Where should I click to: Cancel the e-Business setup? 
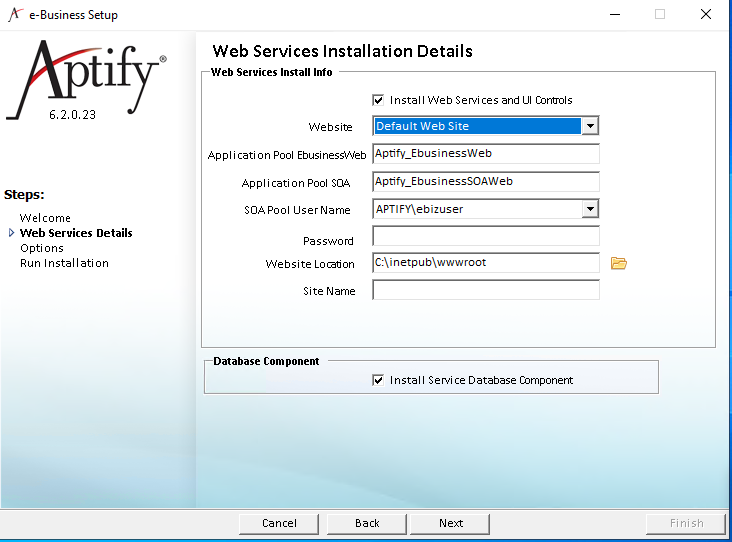tap(279, 523)
